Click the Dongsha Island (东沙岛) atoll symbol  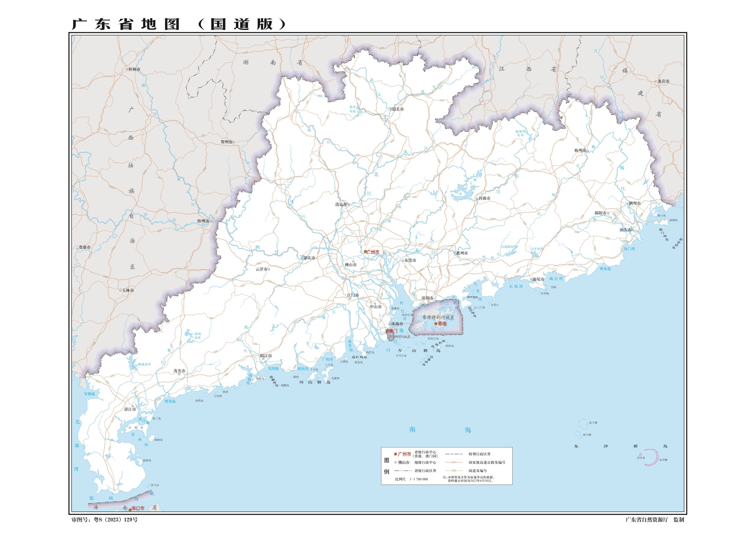tap(641, 454)
